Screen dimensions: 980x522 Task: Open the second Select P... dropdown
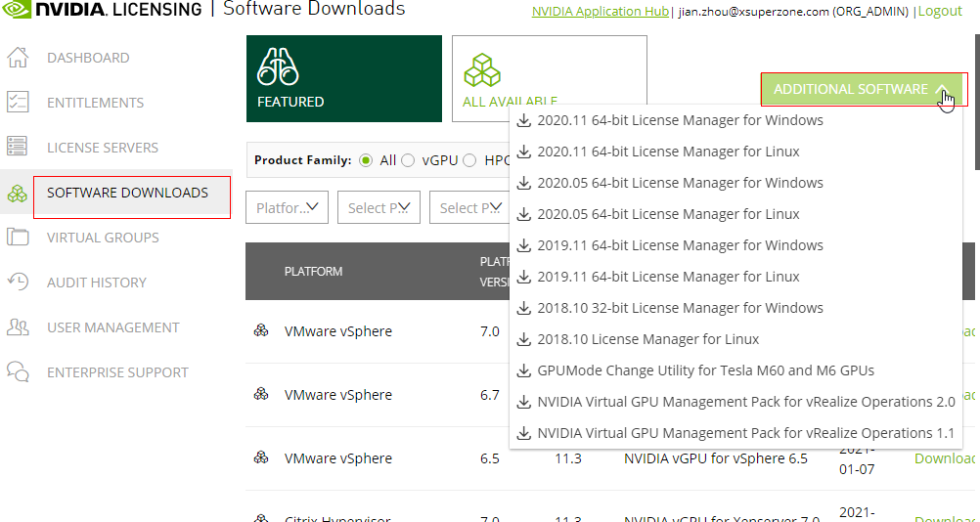tap(470, 207)
